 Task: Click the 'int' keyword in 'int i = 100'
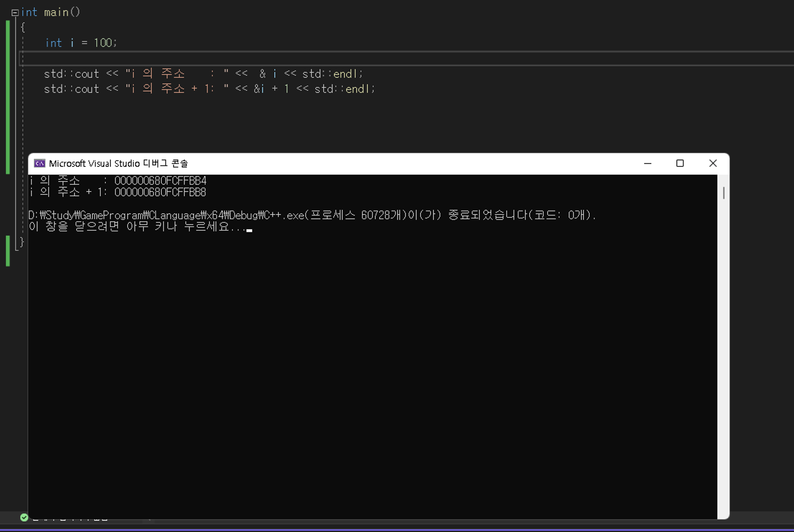point(54,43)
